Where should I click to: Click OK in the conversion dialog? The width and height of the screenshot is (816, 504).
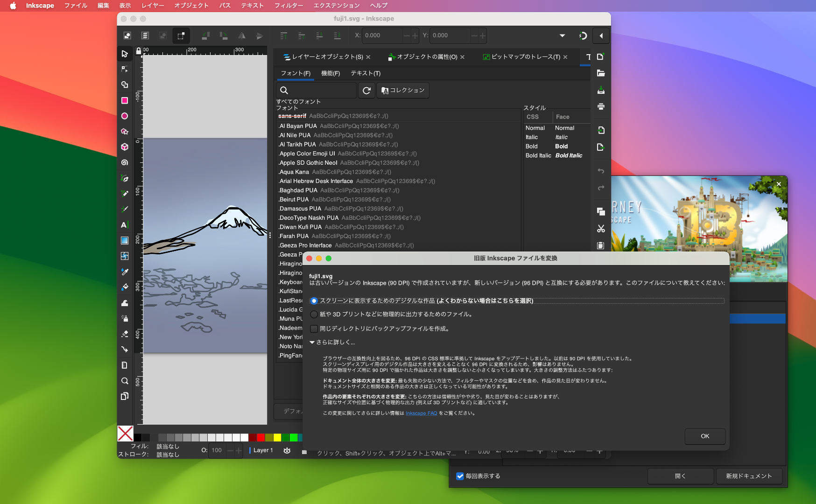[x=704, y=436]
